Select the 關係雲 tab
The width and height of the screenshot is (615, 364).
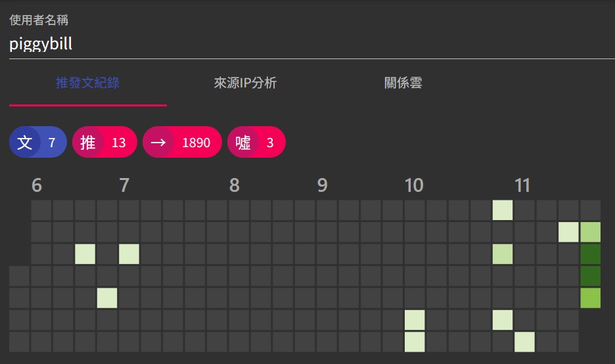tap(403, 83)
